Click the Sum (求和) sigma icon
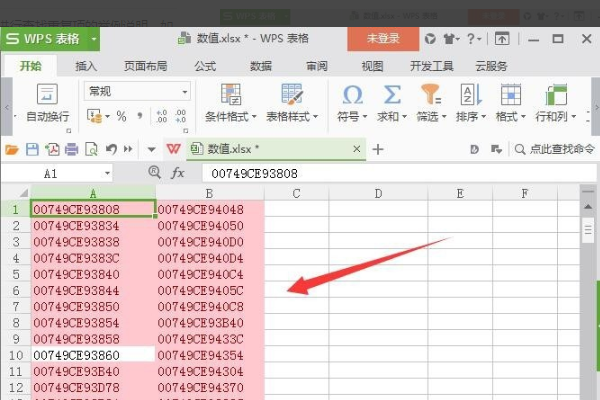 point(392,95)
